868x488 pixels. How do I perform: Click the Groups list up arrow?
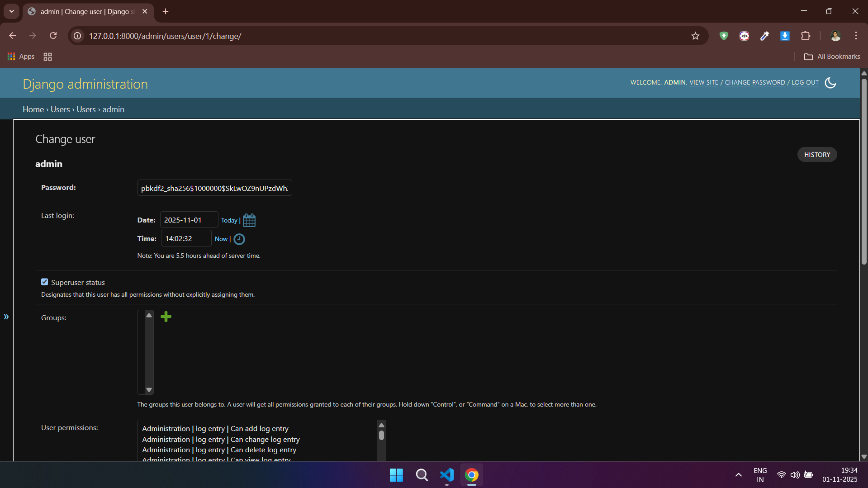pyautogui.click(x=149, y=315)
